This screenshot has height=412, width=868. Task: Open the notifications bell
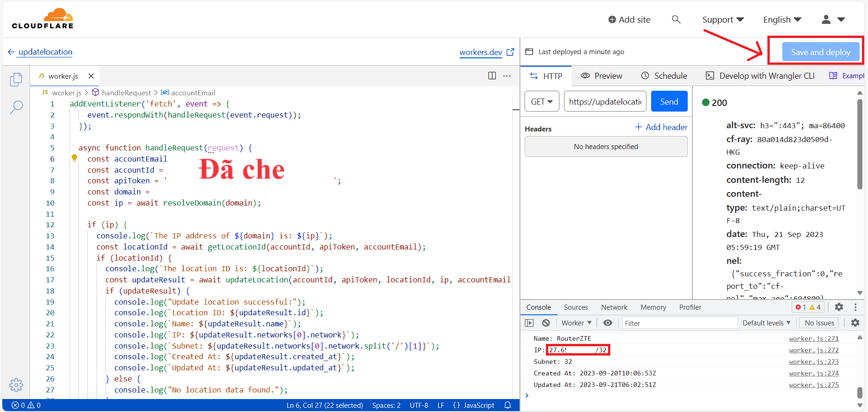[x=508, y=406]
